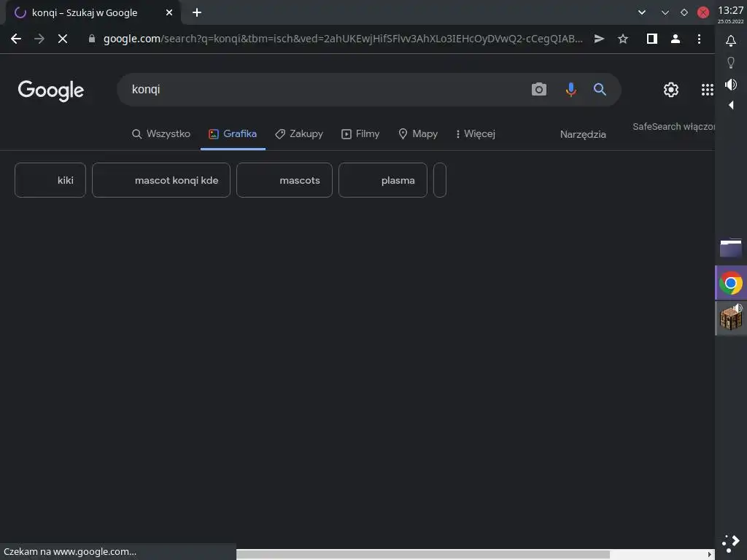Image resolution: width=747 pixels, height=560 pixels.
Task: Expand the Więcej menu
Action: pyautogui.click(x=476, y=134)
